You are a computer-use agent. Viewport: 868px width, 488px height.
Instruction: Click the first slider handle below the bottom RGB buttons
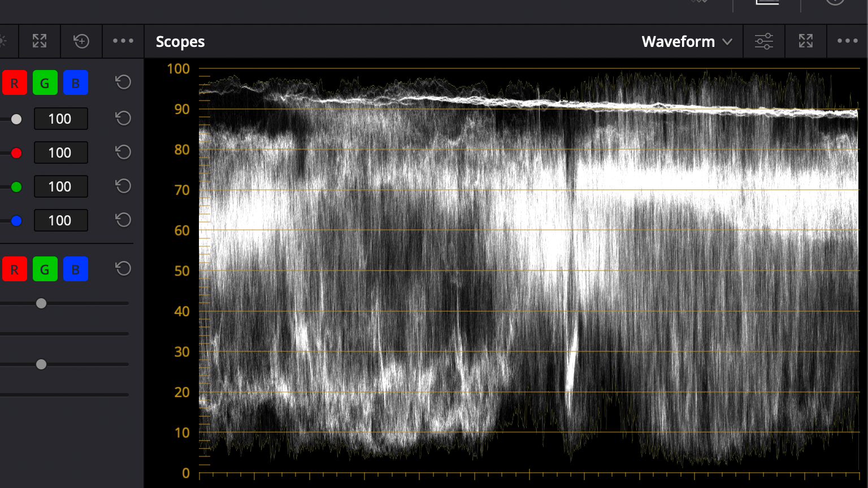tap(41, 303)
